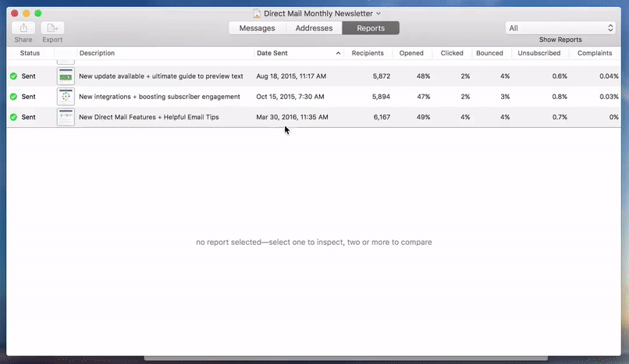Screen dimensions: 629x364
Task: Select thumbnail of New Direct Mail Features report
Action: pyautogui.click(x=66, y=117)
